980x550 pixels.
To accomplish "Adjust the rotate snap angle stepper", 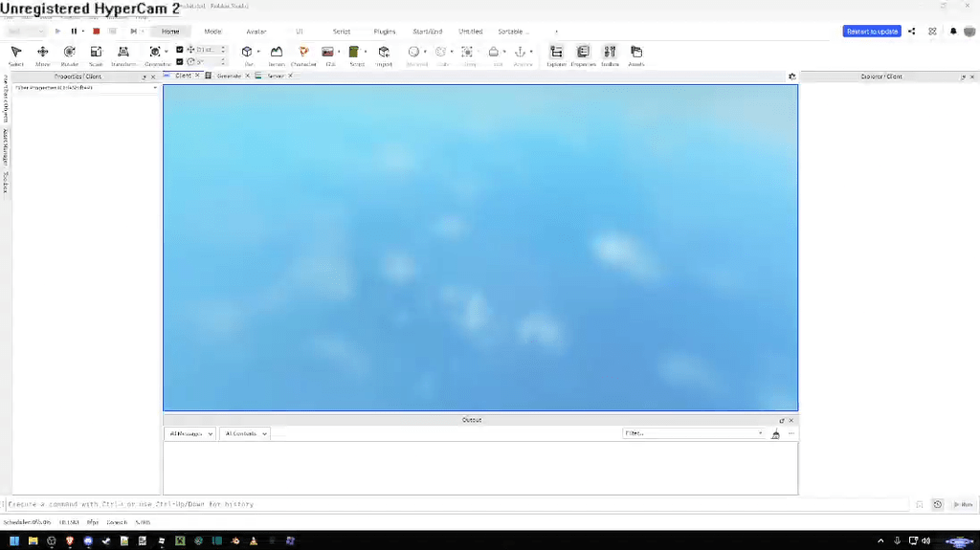I will point(223,62).
